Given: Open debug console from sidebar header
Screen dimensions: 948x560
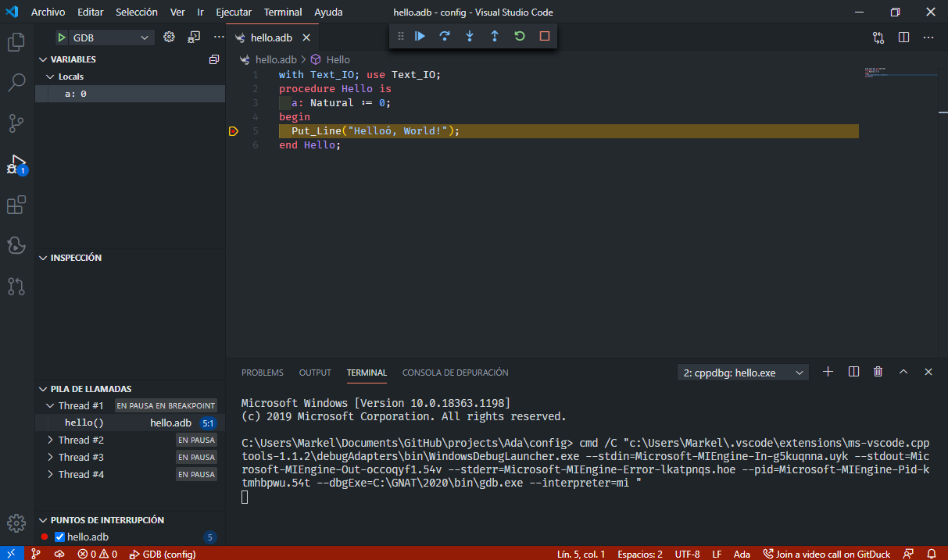Looking at the screenshot, I should coord(194,37).
